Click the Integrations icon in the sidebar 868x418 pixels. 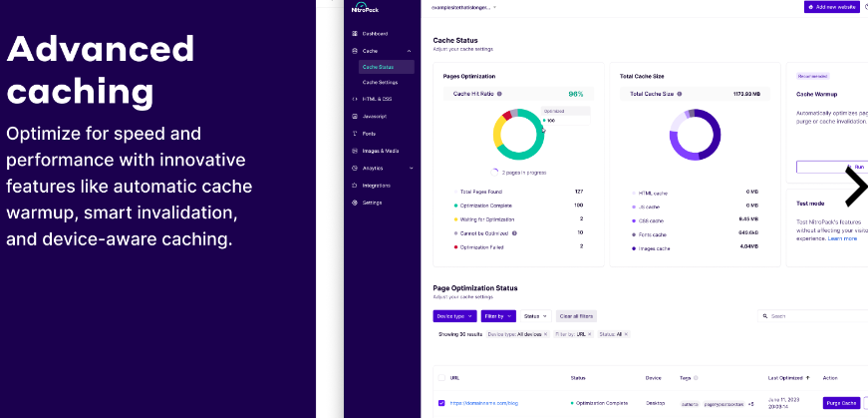[355, 185]
